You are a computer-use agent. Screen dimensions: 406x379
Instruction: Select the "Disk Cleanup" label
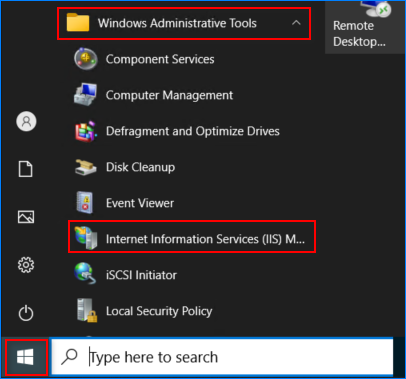tap(140, 167)
